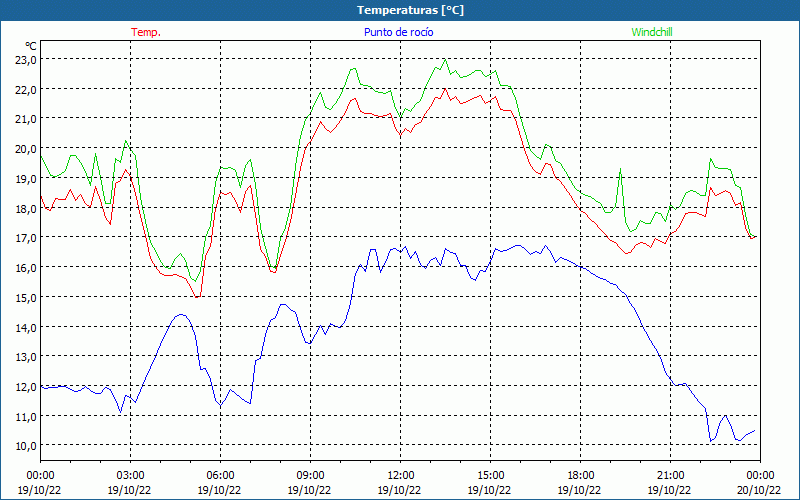Click the 10,0 y-axis value

tap(26, 446)
